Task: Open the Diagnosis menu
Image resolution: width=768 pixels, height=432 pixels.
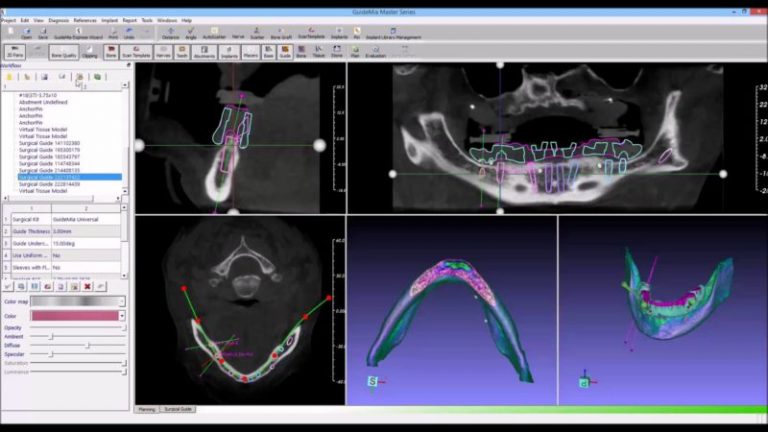Action: coord(58,20)
